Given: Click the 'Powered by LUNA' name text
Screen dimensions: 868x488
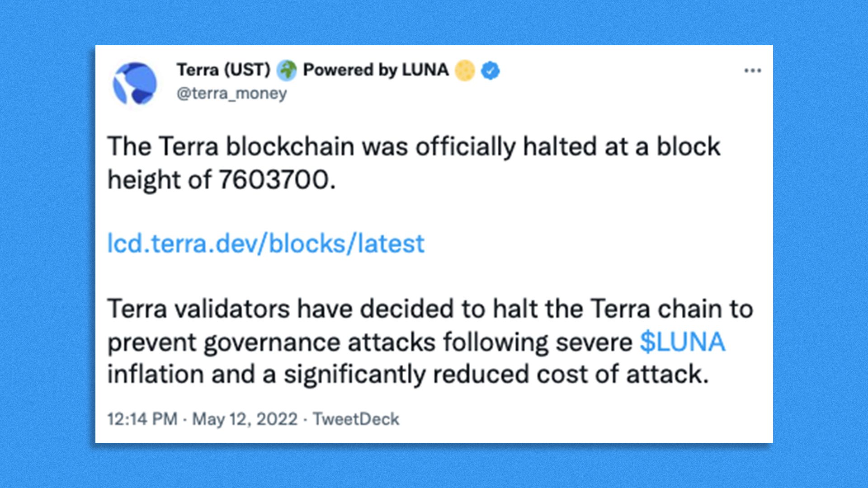Looking at the screenshot, I should [376, 70].
